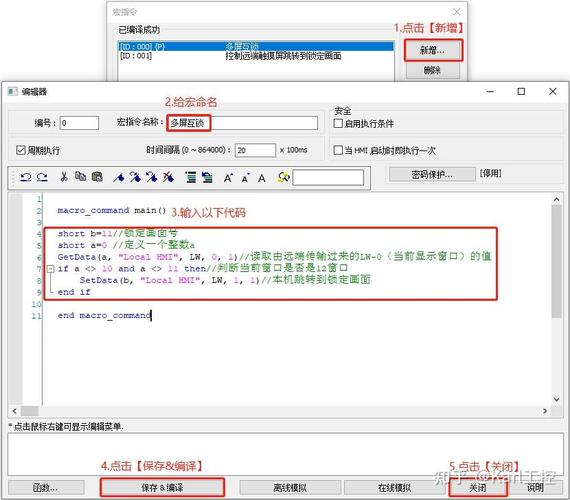Click code line short b=11
Viewport: 570px width, 500px height.
(118, 233)
